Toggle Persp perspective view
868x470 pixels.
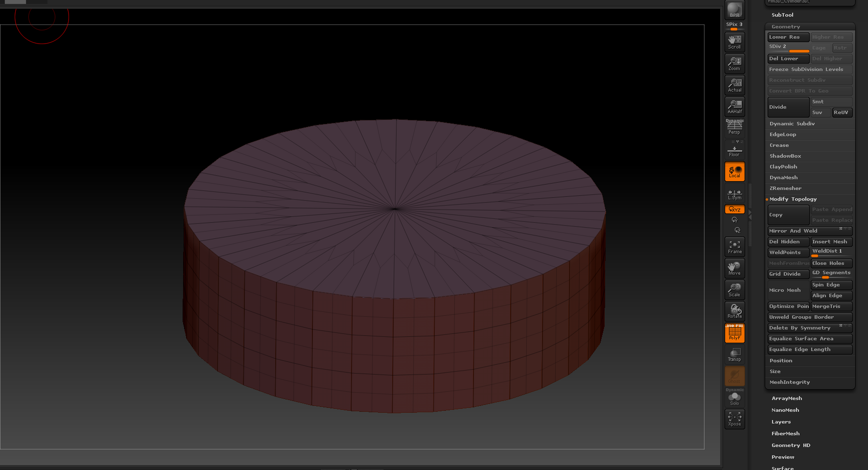tap(734, 127)
